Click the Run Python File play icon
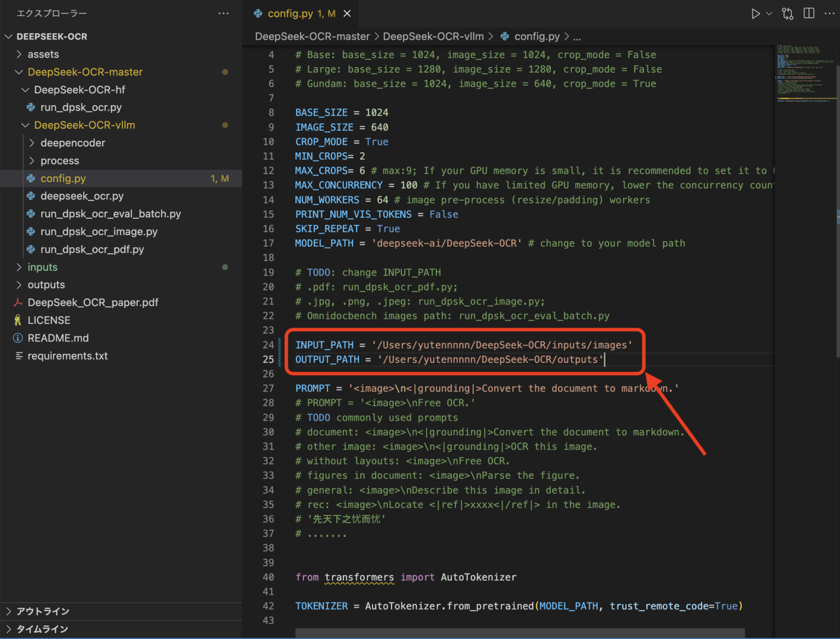Image resolution: width=840 pixels, height=639 pixels. [x=755, y=14]
